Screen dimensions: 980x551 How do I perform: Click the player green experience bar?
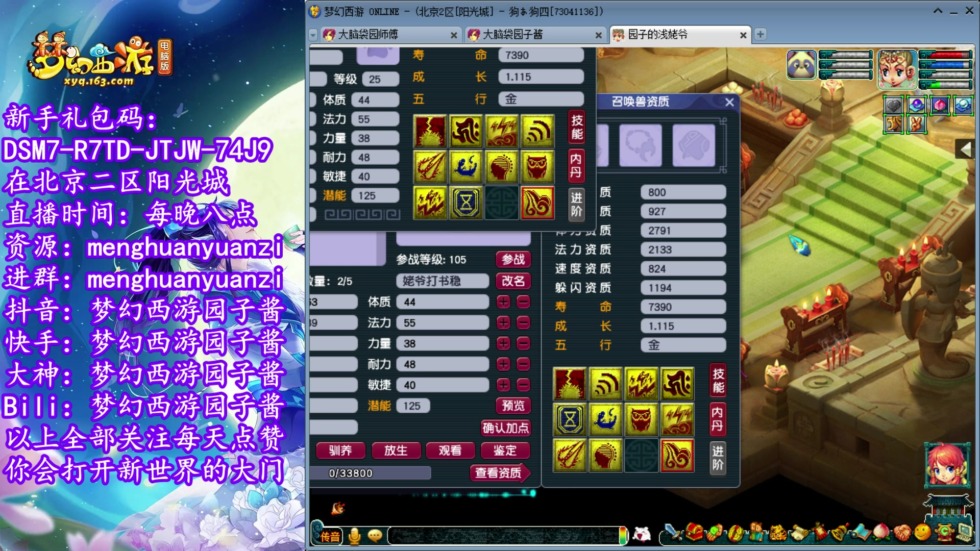click(946, 85)
